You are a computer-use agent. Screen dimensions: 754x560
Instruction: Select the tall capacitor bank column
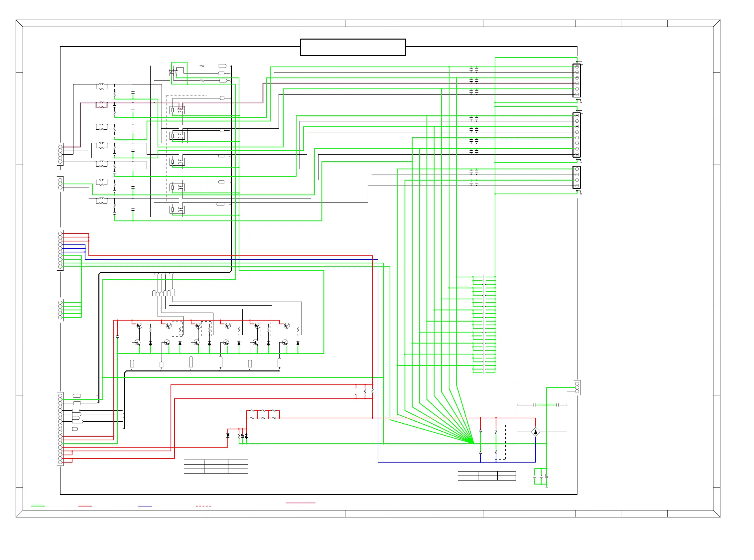pos(484,325)
